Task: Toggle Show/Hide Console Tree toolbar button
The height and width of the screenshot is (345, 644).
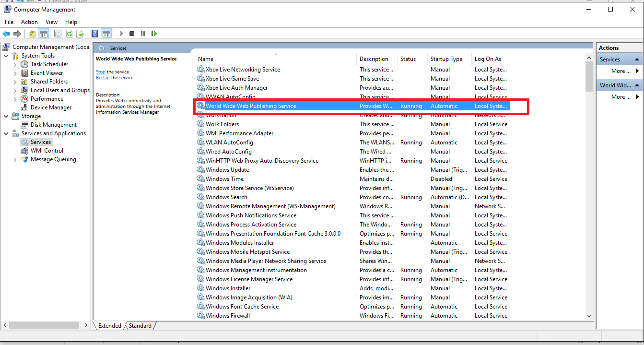Action: [x=43, y=34]
